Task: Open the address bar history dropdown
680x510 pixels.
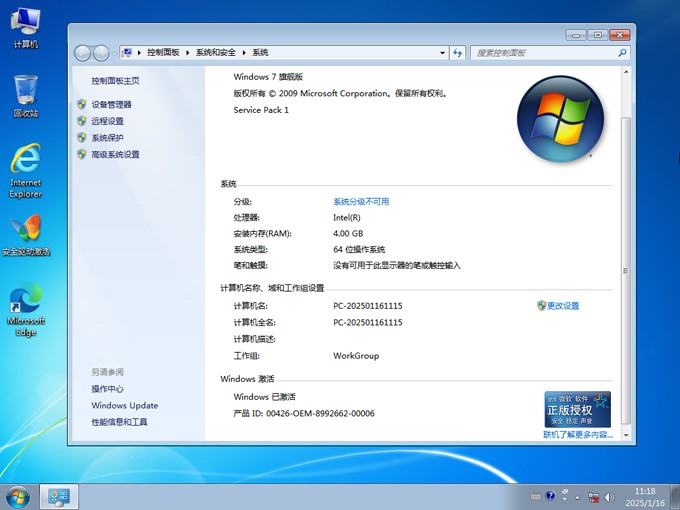Action: coord(442,53)
